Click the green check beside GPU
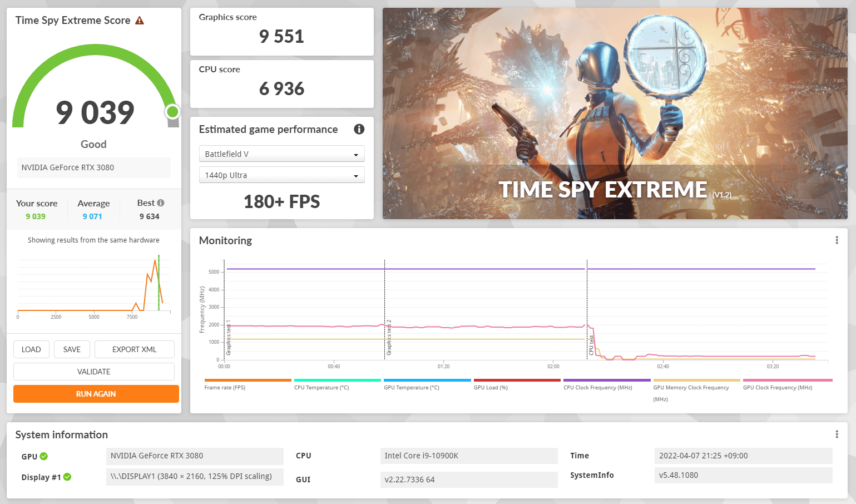 coord(44,456)
